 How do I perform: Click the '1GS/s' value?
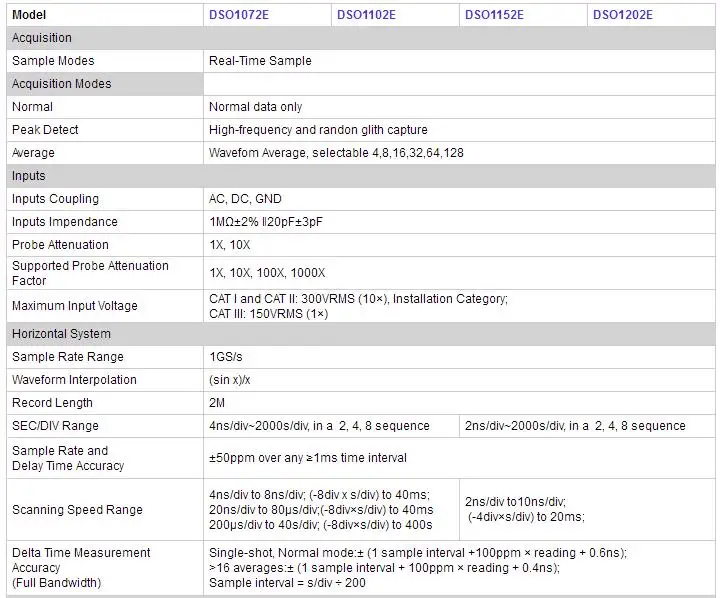click(x=225, y=356)
